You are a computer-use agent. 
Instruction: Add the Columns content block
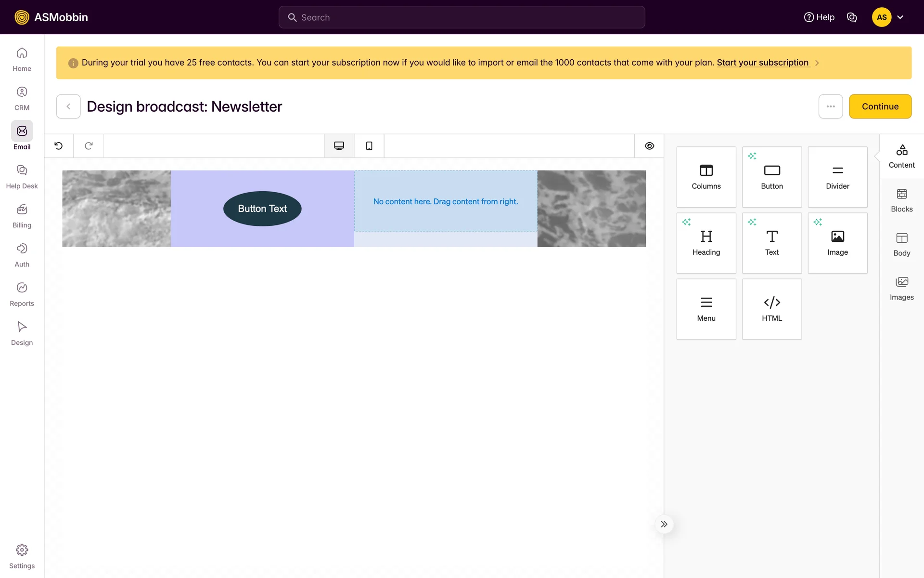[x=706, y=177]
